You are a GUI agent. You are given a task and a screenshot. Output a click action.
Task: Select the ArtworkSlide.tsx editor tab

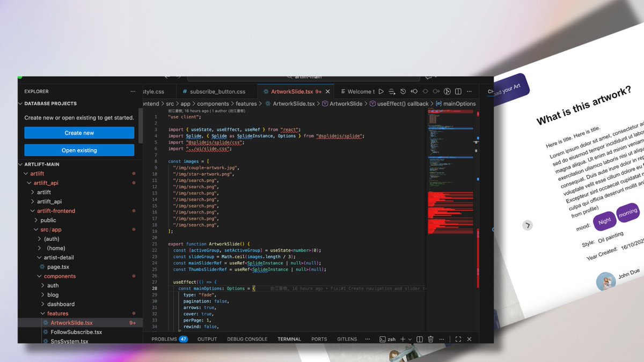click(x=296, y=92)
